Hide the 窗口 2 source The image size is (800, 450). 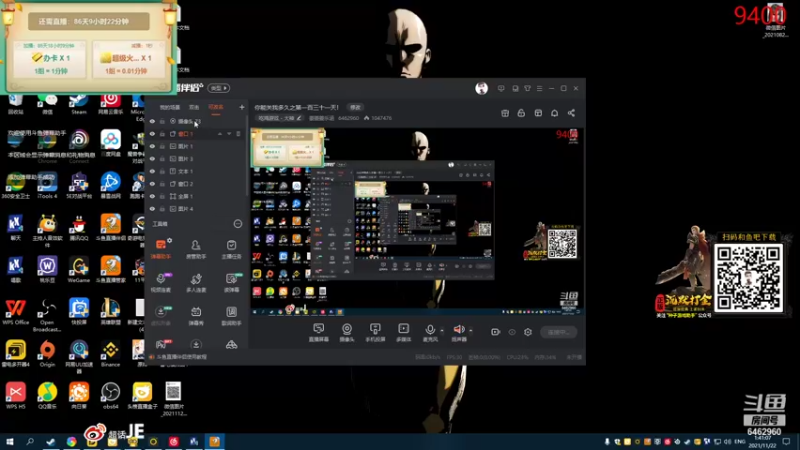[x=152, y=184]
